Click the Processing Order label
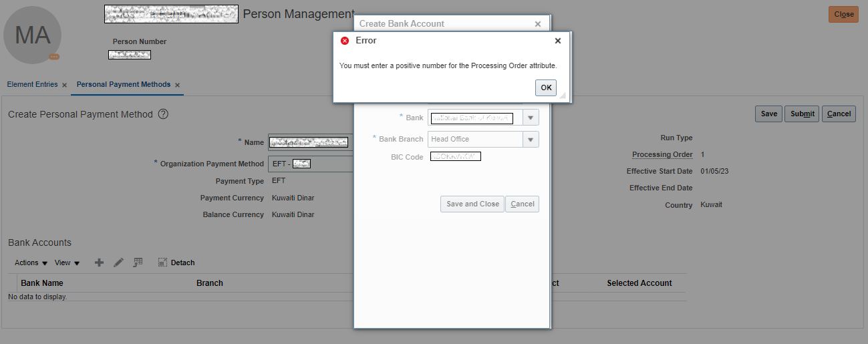Screen dimensions: 868x344 (x=662, y=155)
